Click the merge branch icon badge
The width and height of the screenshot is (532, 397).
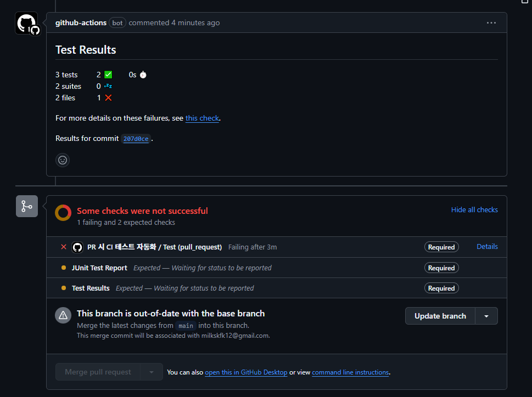pyautogui.click(x=27, y=206)
